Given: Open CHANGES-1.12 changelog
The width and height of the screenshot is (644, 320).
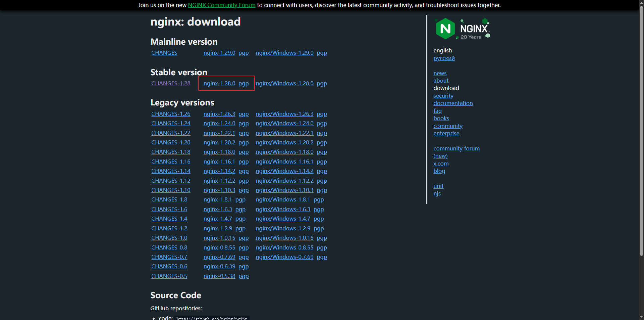Looking at the screenshot, I should pos(171,181).
